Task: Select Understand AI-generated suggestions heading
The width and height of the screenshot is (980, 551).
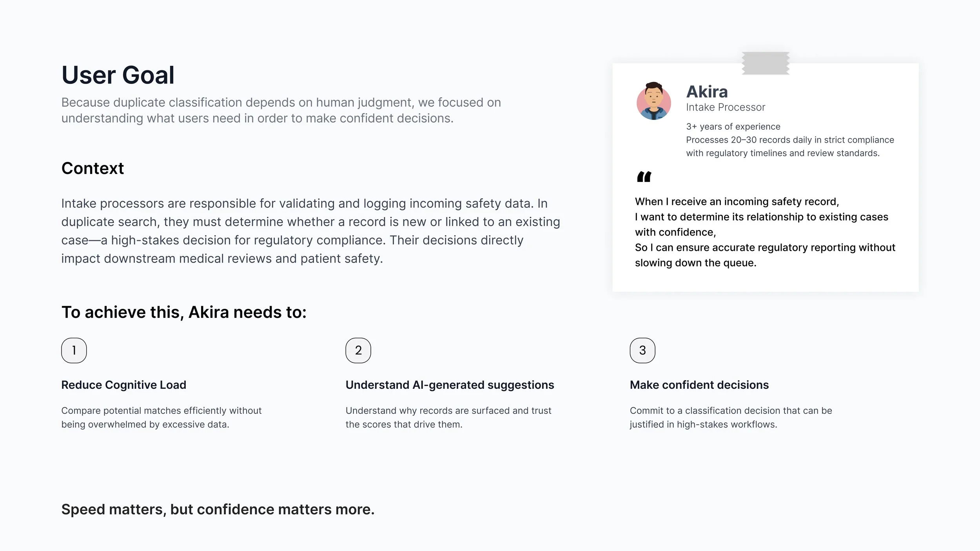Action: click(x=450, y=385)
